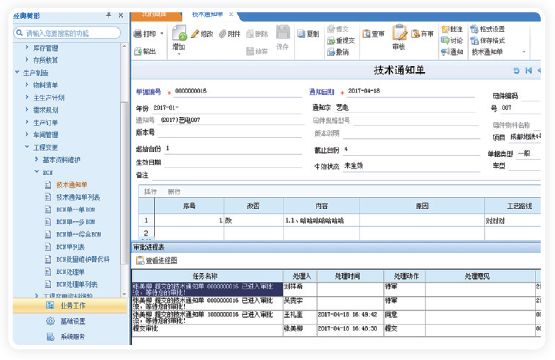Open 技术通知单列表 in the tree
Image resolution: width=555 pixels, height=360 pixels.
tap(78, 197)
